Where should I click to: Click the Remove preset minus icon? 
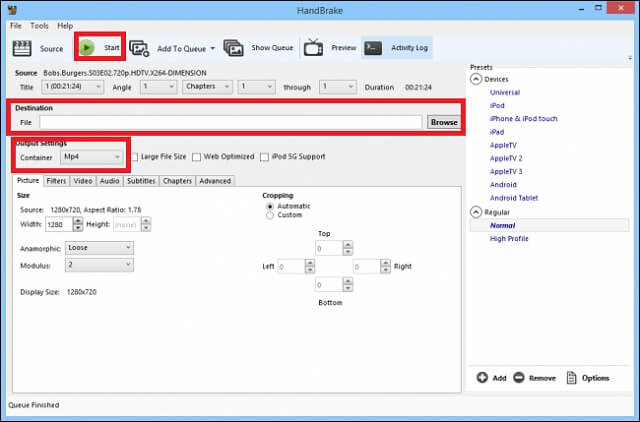point(519,378)
